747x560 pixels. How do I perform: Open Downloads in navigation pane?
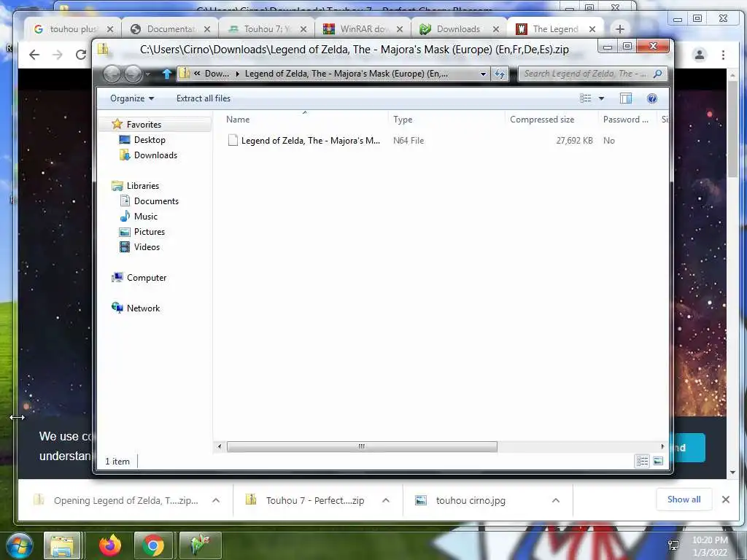pyautogui.click(x=155, y=155)
